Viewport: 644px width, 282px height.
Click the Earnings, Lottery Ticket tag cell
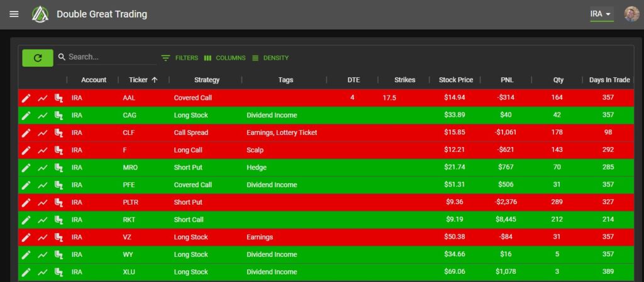click(282, 133)
